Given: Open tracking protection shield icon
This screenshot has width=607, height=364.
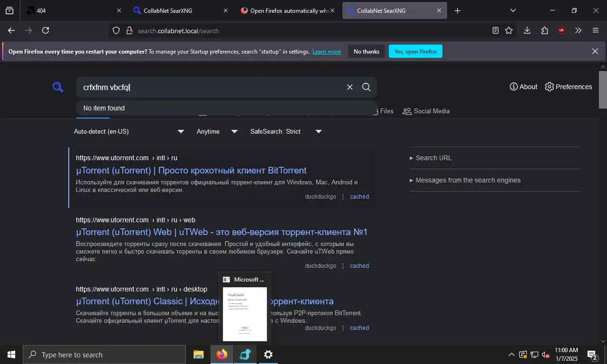Looking at the screenshot, I should (116, 31).
